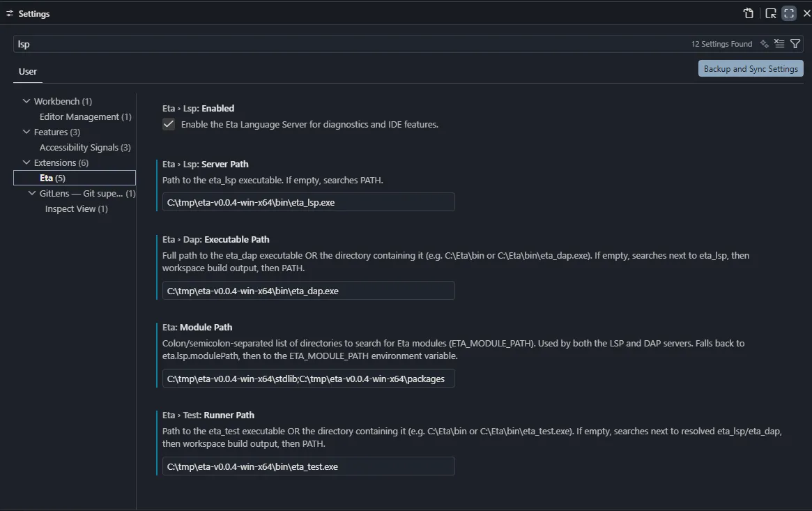Click the AI search sparkle icon
Image resolution: width=812 pixels, height=511 pixels.
point(765,44)
